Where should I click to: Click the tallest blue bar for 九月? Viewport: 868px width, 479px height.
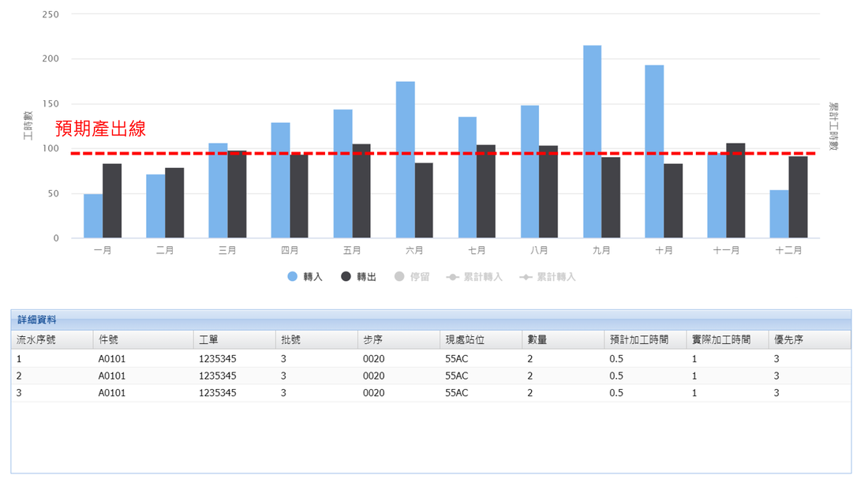[x=592, y=142]
